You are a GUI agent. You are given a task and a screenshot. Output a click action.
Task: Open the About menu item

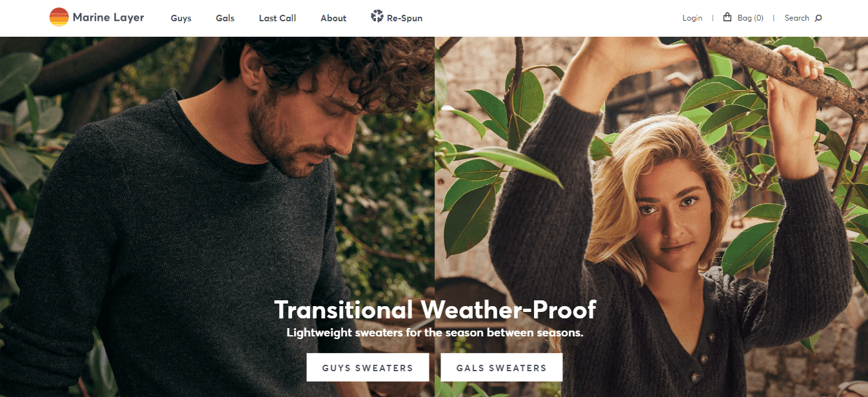click(333, 18)
